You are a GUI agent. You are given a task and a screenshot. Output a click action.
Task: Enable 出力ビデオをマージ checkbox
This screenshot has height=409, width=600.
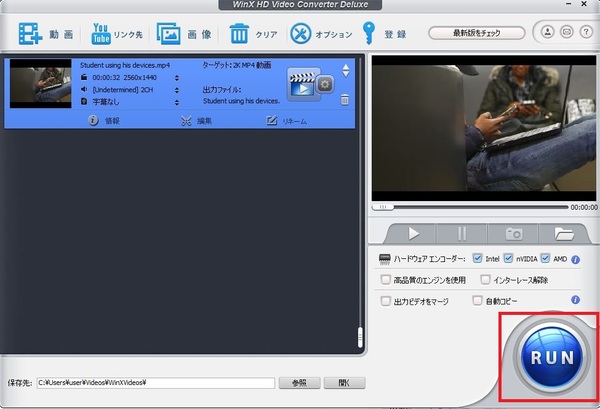[385, 301]
